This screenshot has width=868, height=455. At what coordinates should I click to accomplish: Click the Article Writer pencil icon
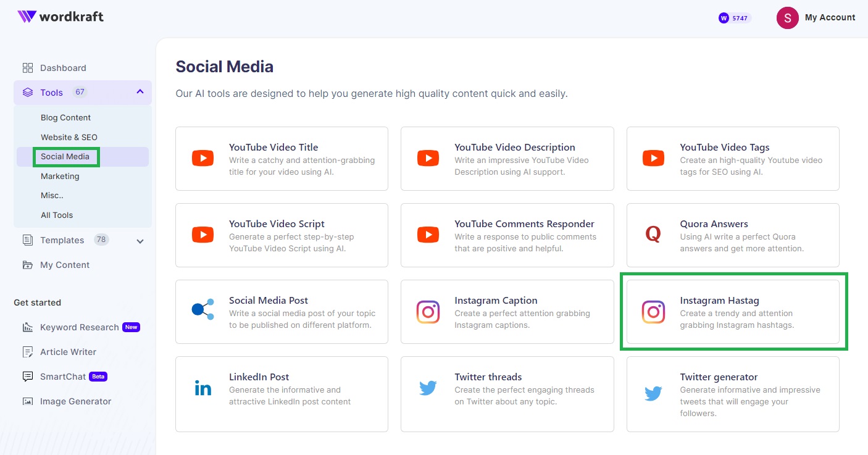pyautogui.click(x=28, y=352)
